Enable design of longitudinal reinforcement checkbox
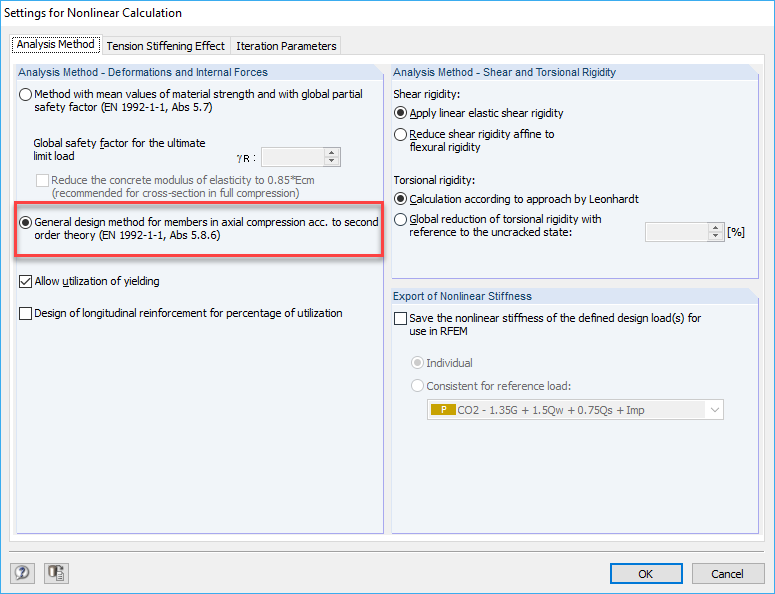775x594 pixels. point(26,314)
